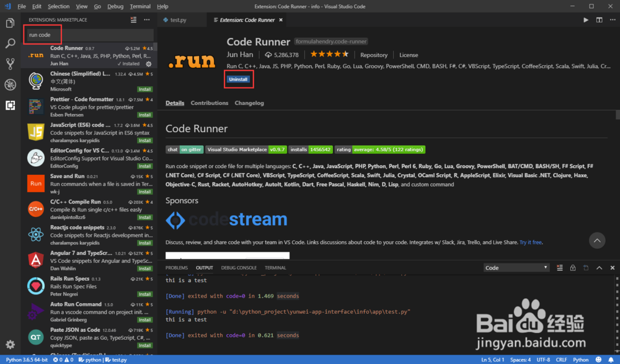This screenshot has width=620, height=364.
Task: Split the editor with the split icon
Action: (598, 19)
